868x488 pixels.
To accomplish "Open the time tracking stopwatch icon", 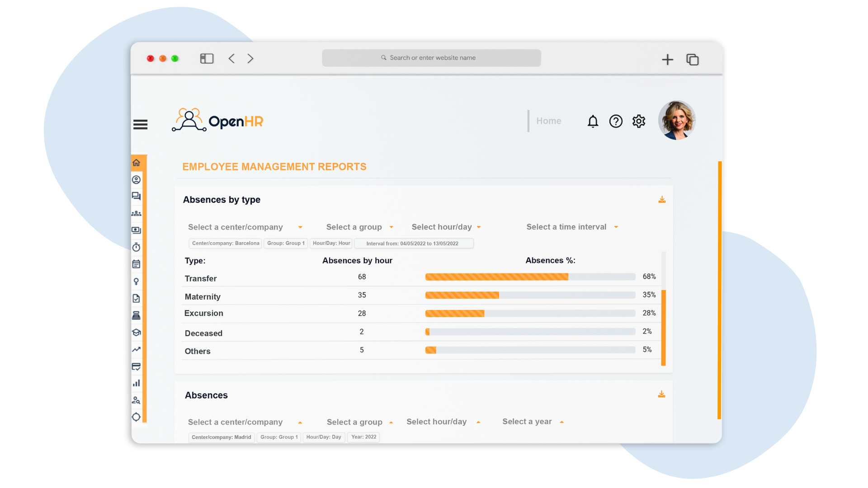I will pos(137,247).
